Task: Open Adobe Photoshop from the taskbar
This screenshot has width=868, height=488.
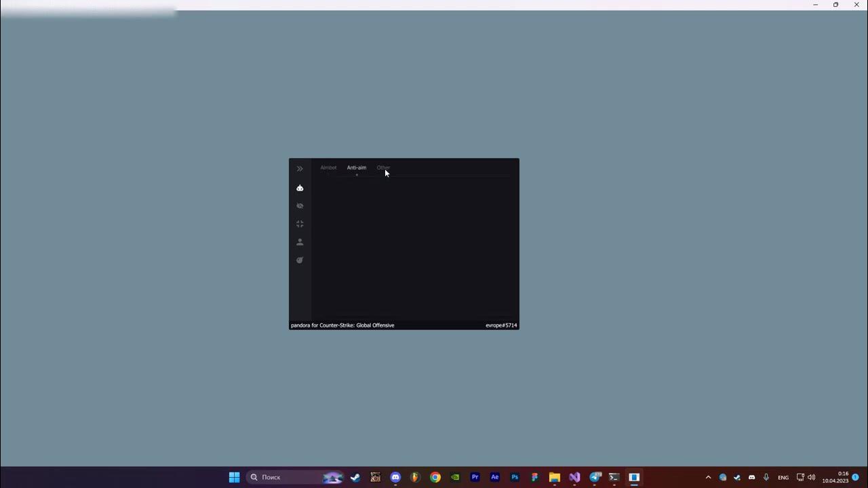Action: (x=515, y=477)
